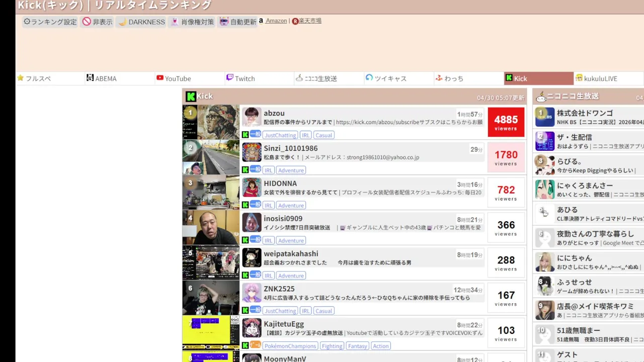This screenshot has height=362, width=644.
Task: Click the Adventure tag on inosisi0909's row
Action: 291,241
